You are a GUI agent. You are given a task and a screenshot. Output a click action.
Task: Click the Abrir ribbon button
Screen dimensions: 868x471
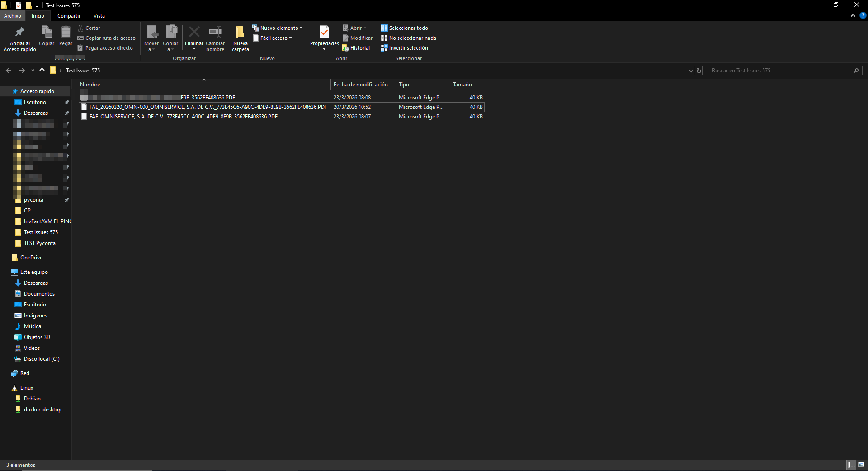354,28
